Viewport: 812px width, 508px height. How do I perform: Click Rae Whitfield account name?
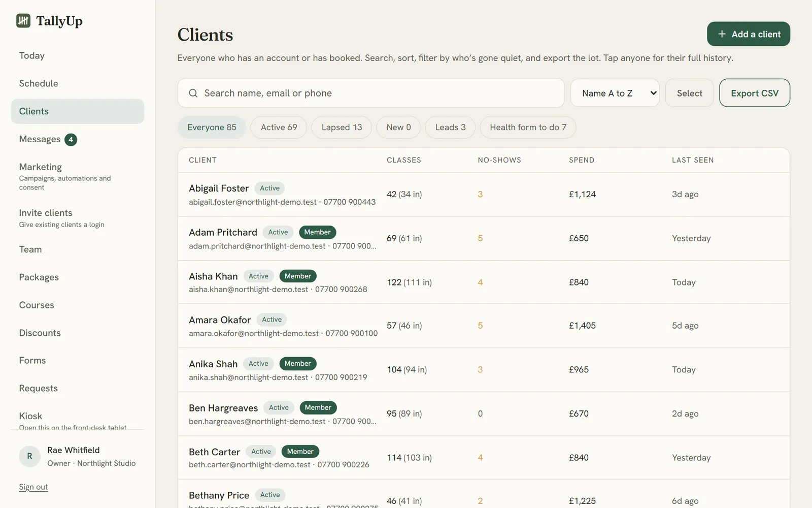click(74, 450)
